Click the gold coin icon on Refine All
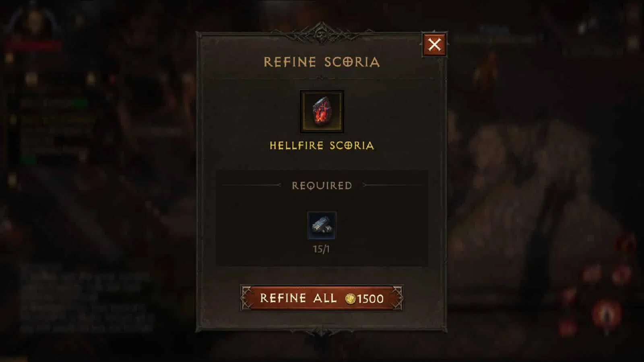This screenshot has width=644, height=362. coord(350,298)
